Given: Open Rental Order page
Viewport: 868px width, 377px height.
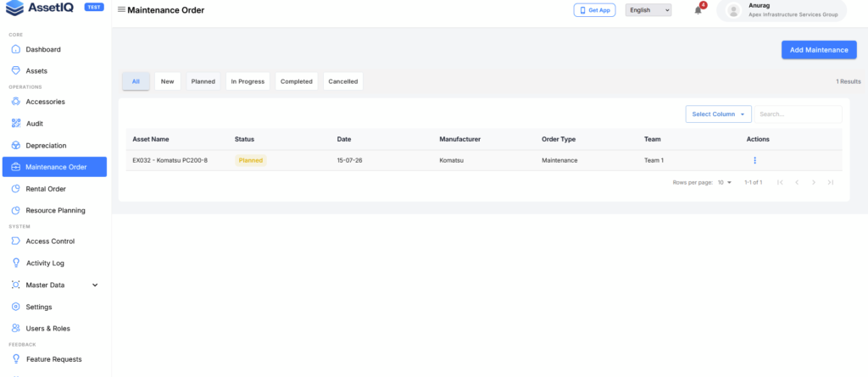Looking at the screenshot, I should coord(46,189).
